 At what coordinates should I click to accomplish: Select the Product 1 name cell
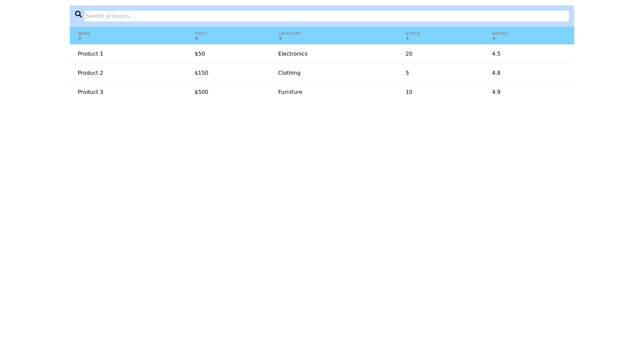click(91, 54)
